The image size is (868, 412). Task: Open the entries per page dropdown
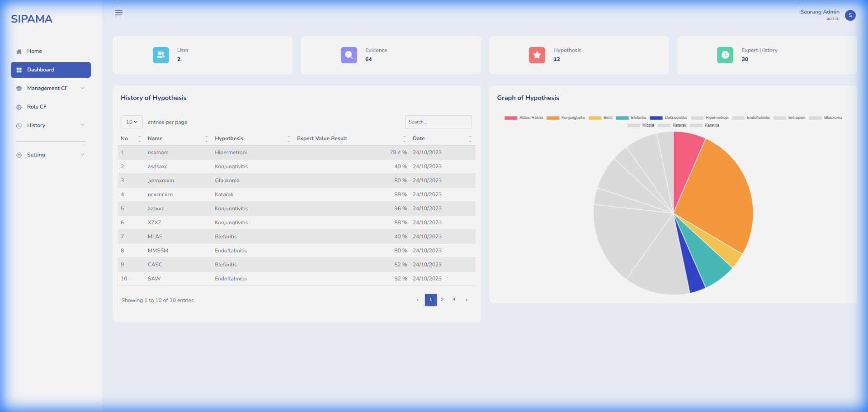coord(132,122)
